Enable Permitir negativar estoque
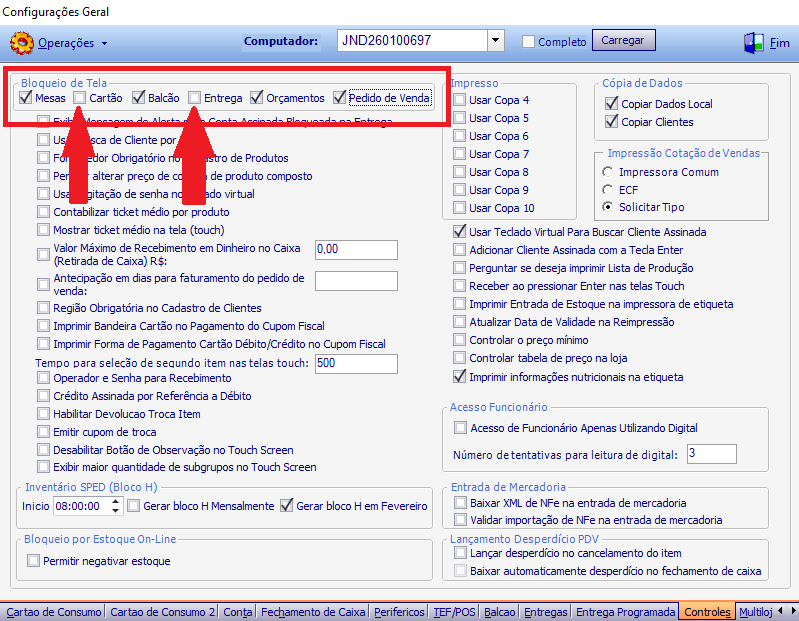The height and width of the screenshot is (621, 799). pos(33,561)
